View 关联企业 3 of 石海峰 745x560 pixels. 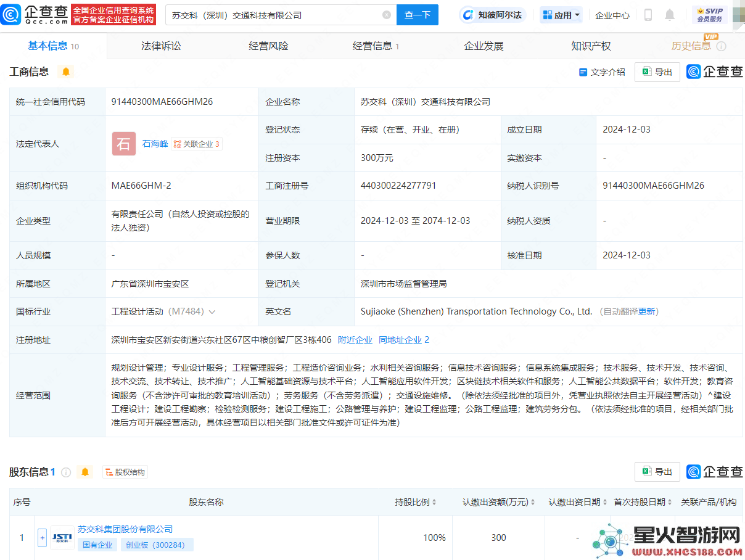pos(196,144)
